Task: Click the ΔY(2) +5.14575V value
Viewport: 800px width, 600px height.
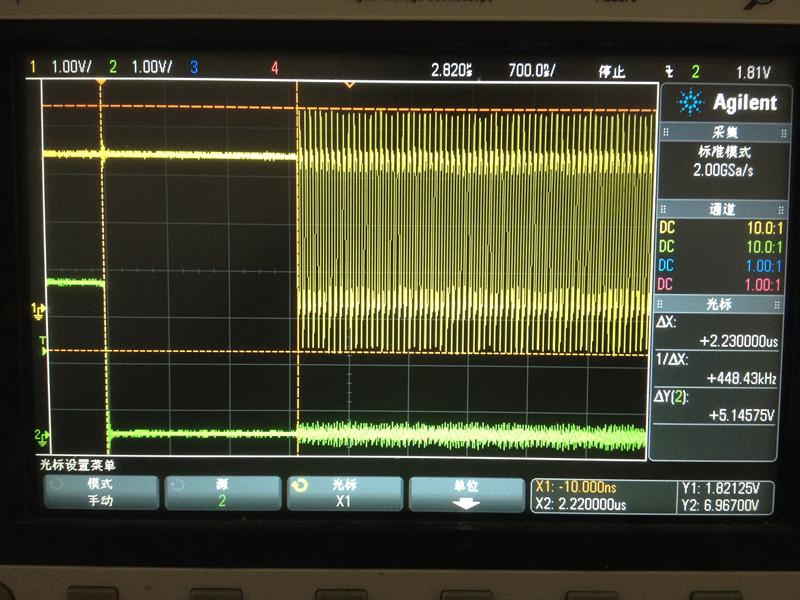Action: (741, 415)
